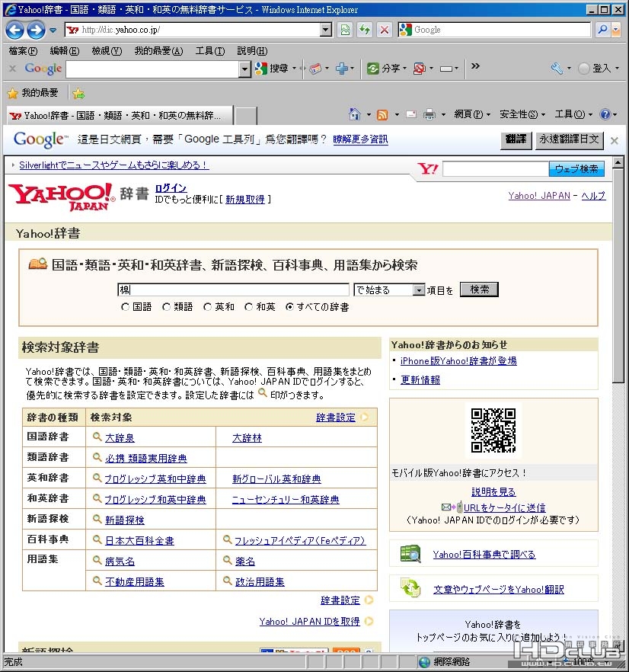Click the Yahoo! JAPAN logo
Image resolution: width=629 pixels, height=672 pixels.
[62, 197]
